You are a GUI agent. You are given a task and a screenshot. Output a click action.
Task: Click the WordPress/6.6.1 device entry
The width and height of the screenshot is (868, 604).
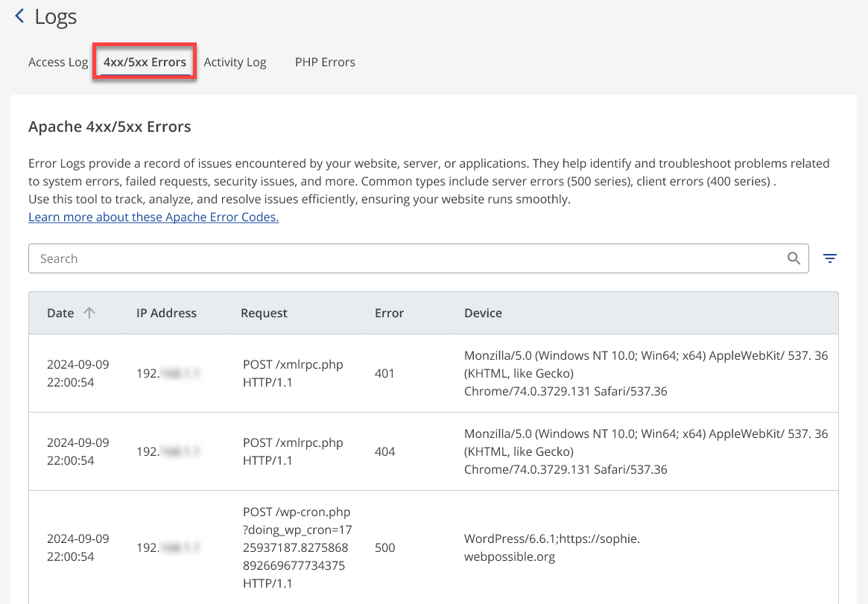point(551,547)
